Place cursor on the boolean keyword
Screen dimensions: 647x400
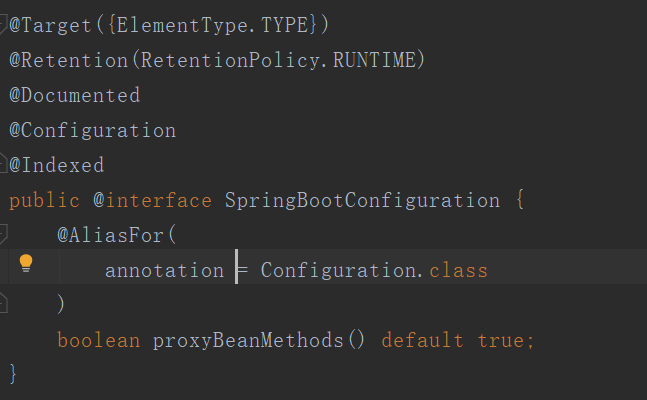[x=98, y=340]
